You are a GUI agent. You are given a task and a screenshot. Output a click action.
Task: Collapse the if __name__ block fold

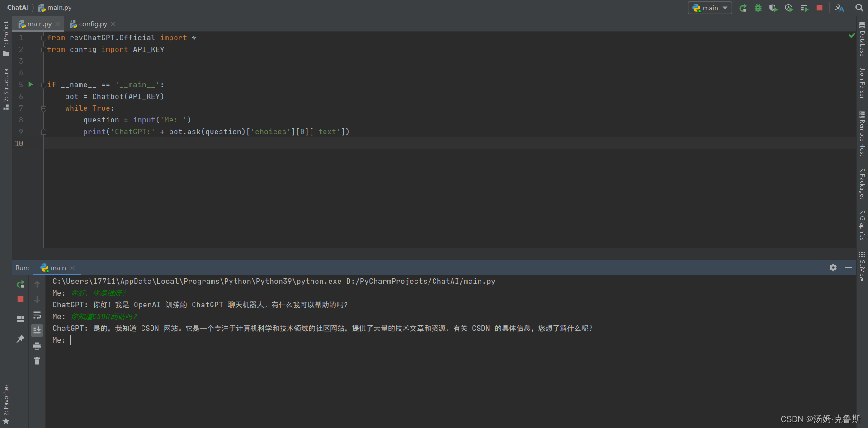point(43,85)
